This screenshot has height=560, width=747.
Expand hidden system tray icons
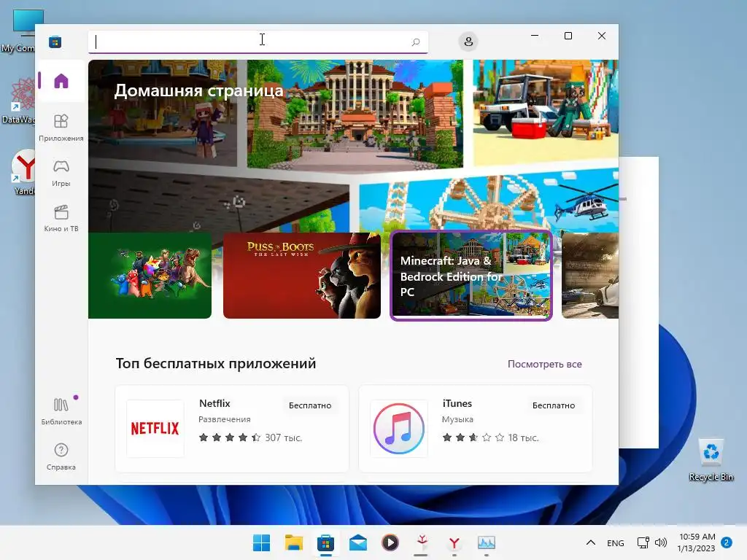tap(591, 542)
